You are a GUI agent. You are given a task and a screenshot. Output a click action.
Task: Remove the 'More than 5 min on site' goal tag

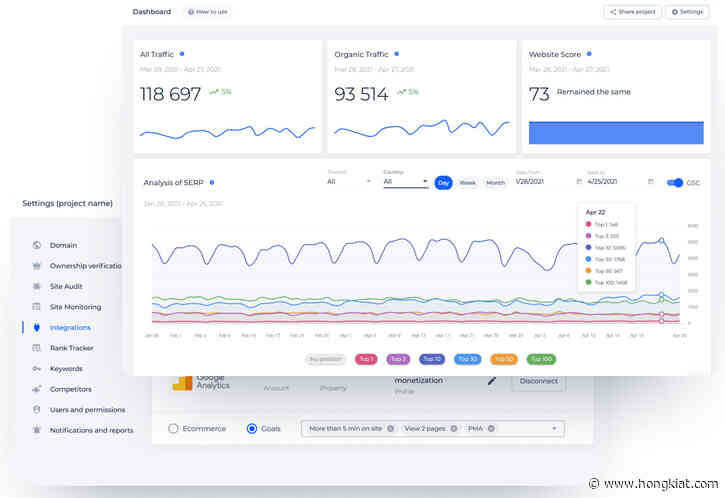click(x=390, y=429)
